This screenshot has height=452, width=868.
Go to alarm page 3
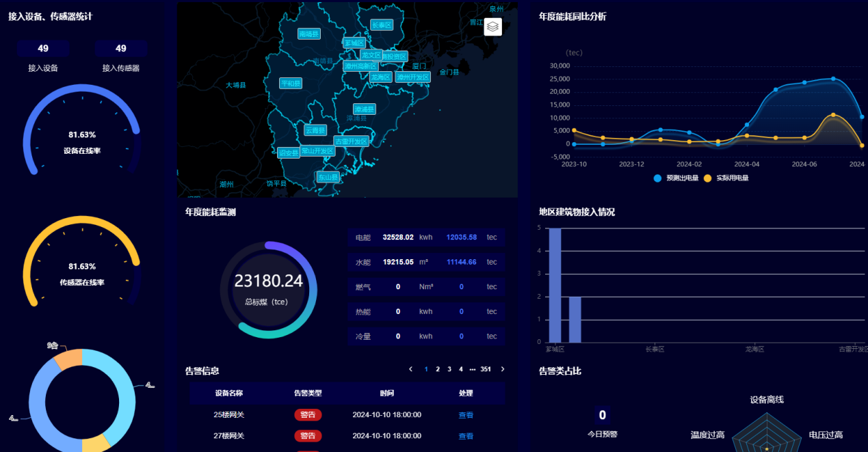449,369
